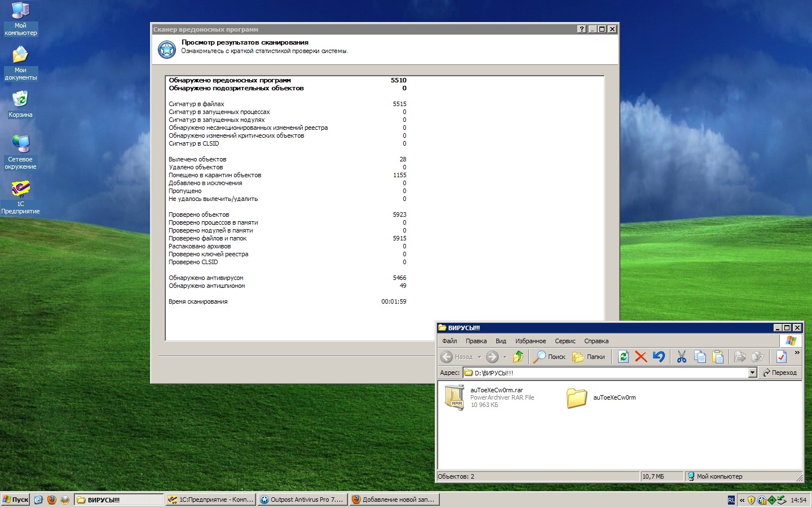The height and width of the screenshot is (508, 812).
Task: Go up one folder level
Action: (x=518, y=357)
